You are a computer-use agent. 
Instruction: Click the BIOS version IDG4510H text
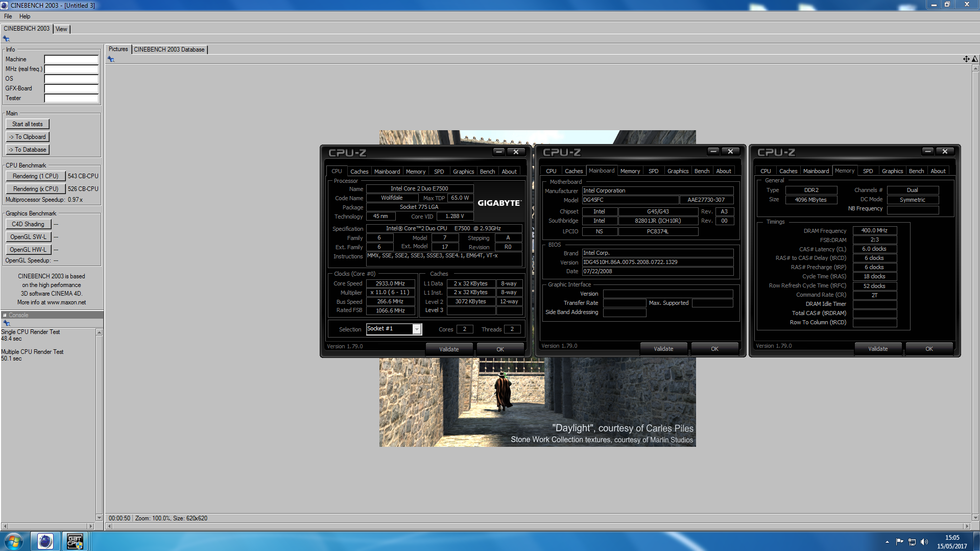(657, 262)
